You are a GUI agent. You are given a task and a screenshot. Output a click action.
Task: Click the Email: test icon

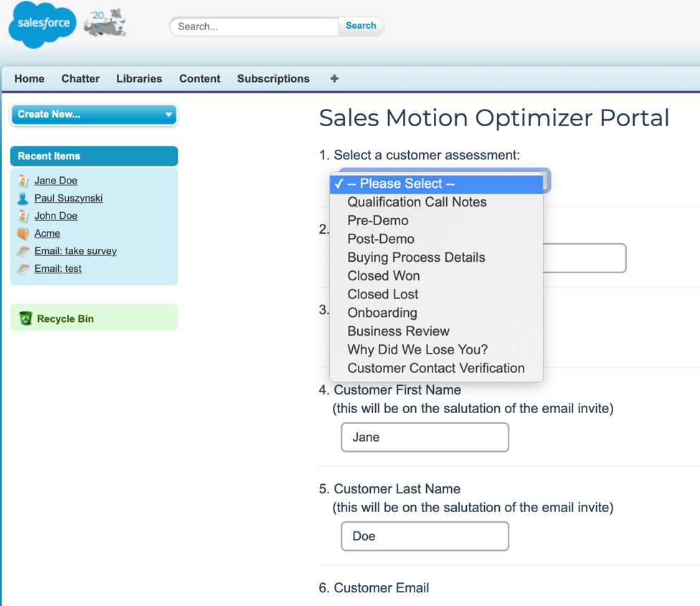tap(23, 269)
